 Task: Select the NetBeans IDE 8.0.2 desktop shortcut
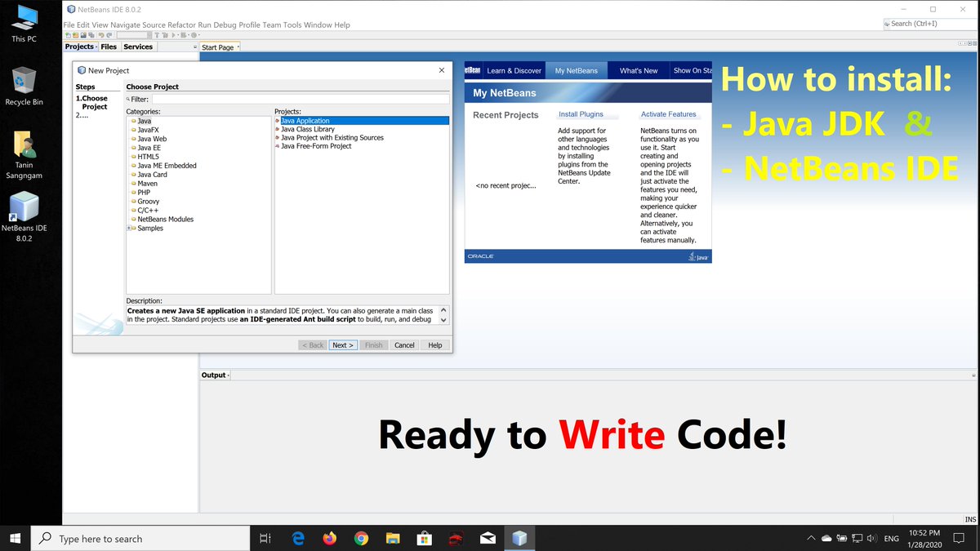click(24, 216)
